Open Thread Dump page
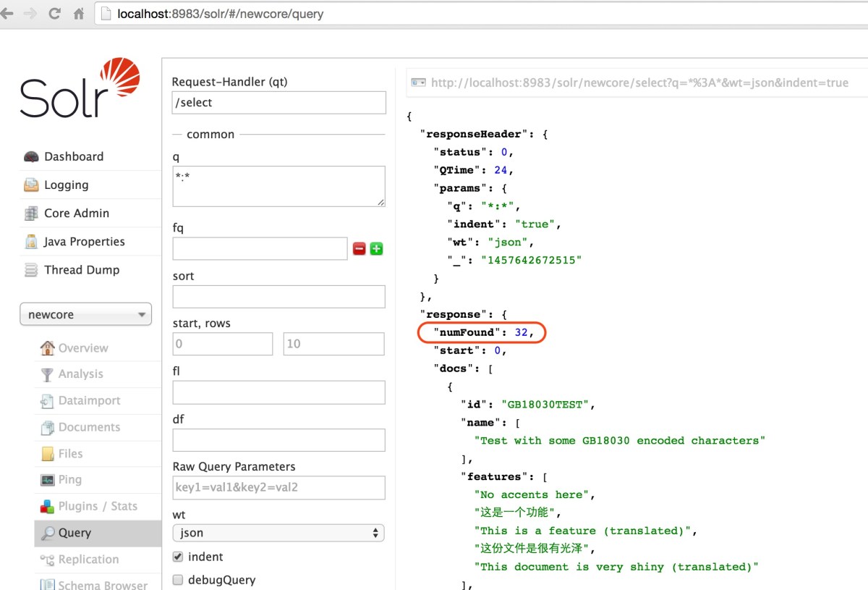Image resolution: width=868 pixels, height=590 pixels. (81, 269)
